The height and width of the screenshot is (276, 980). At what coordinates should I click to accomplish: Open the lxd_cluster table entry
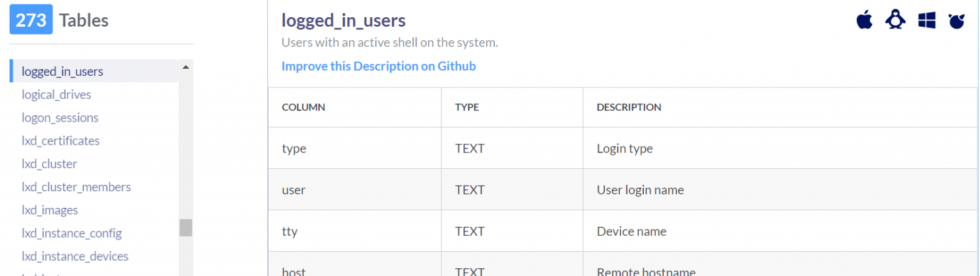pos(49,164)
